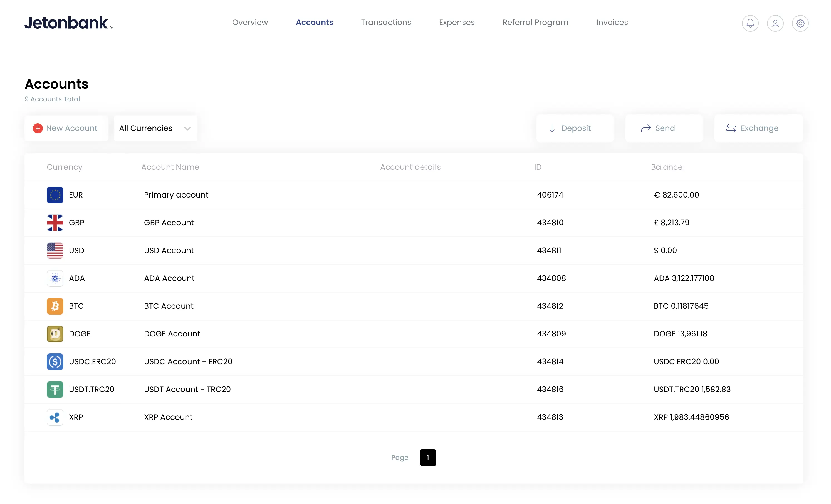Expand the All Currencies dropdown
This screenshot has height=504, width=831.
[x=155, y=128]
